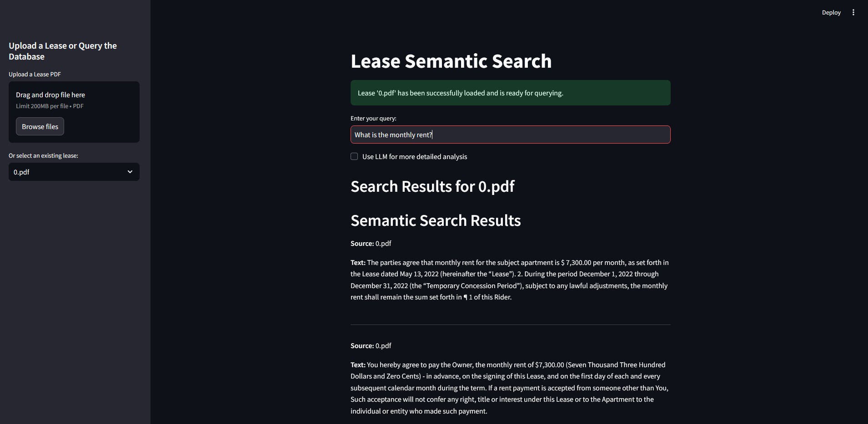This screenshot has width=868, height=424.
Task: Open the existing lease selector showing 0.pdf
Action: coord(74,172)
